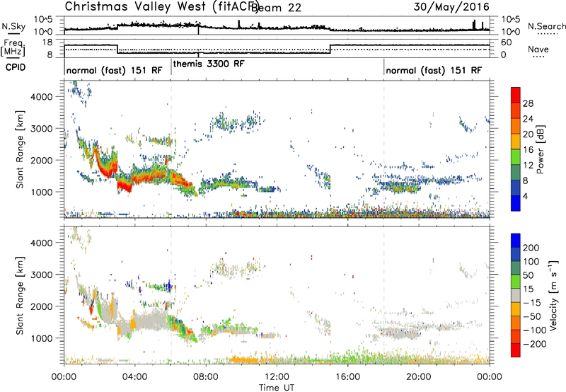Click the Power colorbar tick label '24'
This screenshot has height=392, width=566.
point(528,119)
